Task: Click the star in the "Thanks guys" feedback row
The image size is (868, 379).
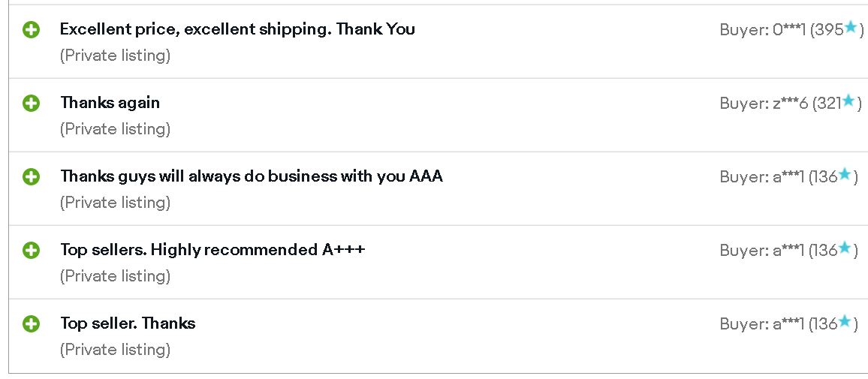Action: (x=844, y=174)
